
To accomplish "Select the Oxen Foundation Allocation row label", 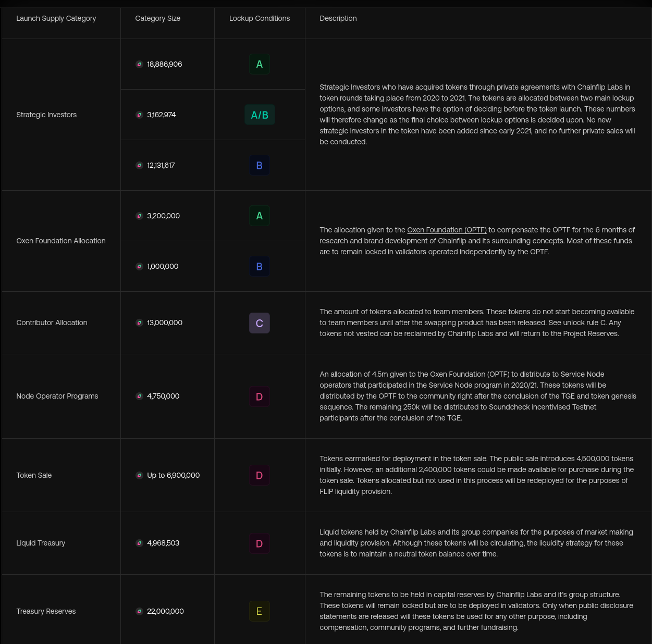I will [61, 241].
